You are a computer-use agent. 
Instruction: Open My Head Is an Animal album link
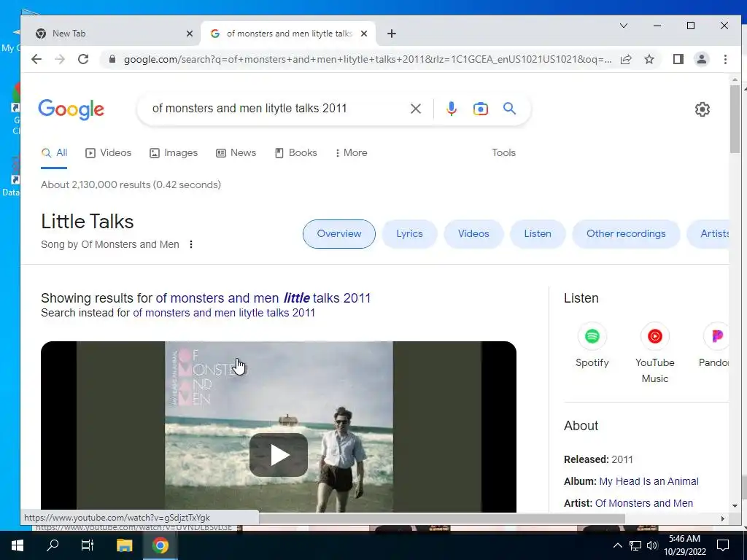649,481
